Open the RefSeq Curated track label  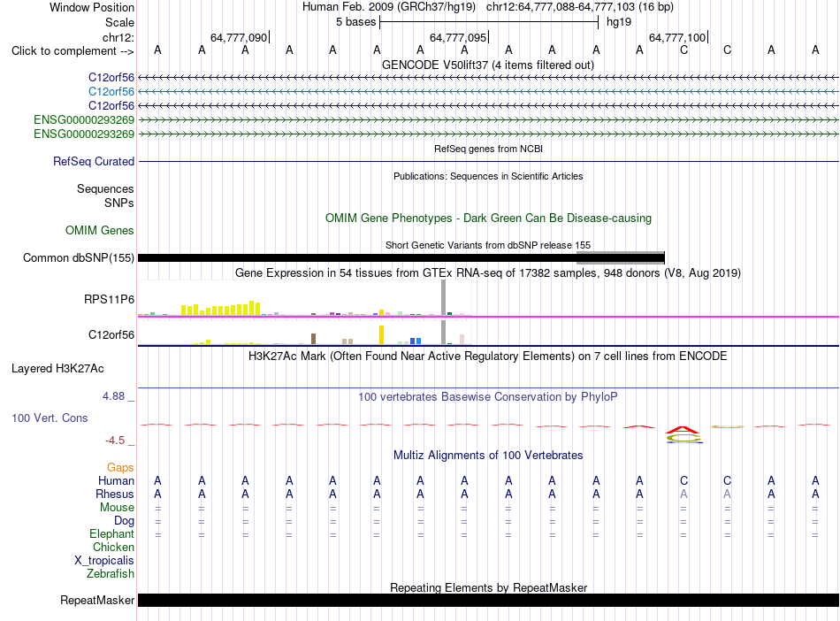coord(93,161)
